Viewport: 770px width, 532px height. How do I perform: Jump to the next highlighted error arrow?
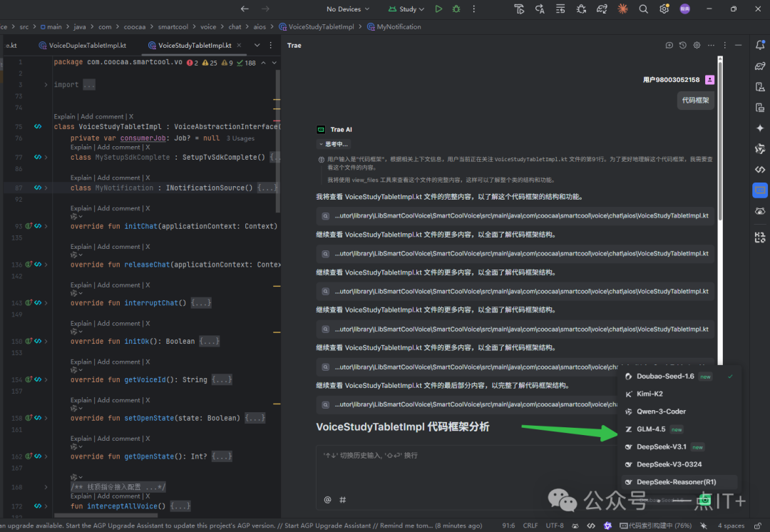[x=274, y=63]
